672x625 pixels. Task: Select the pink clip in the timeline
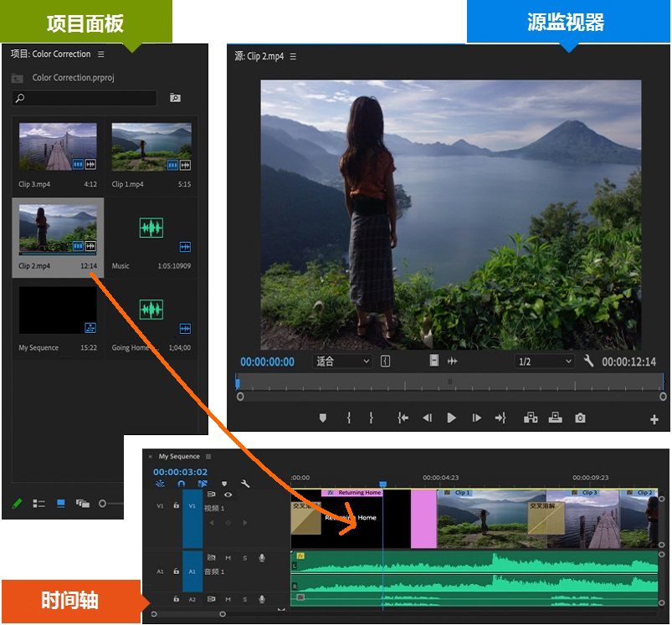click(x=423, y=519)
